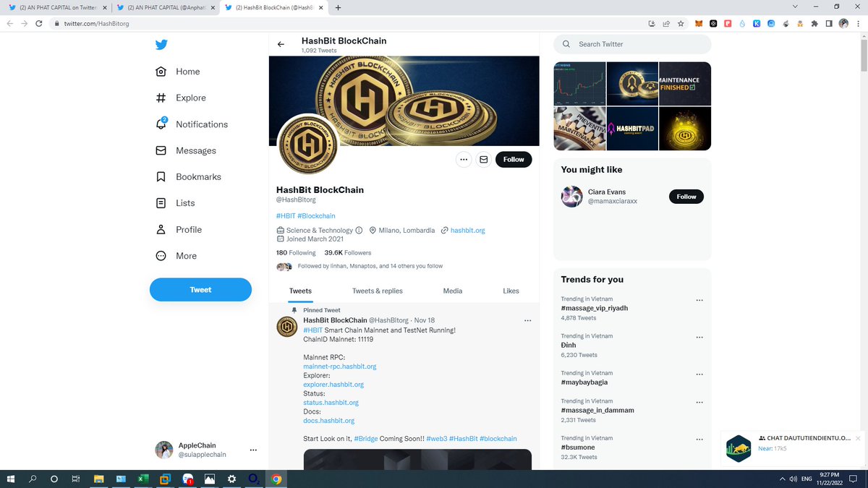Image resolution: width=868 pixels, height=488 pixels.
Task: Click the #Bridge hashtag in pinned tweet
Action: point(365,439)
